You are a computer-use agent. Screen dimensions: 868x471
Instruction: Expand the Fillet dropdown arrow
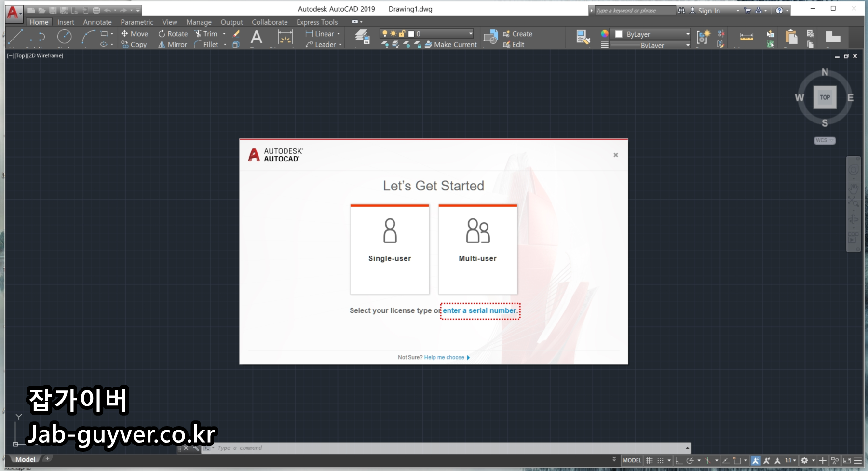[225, 44]
